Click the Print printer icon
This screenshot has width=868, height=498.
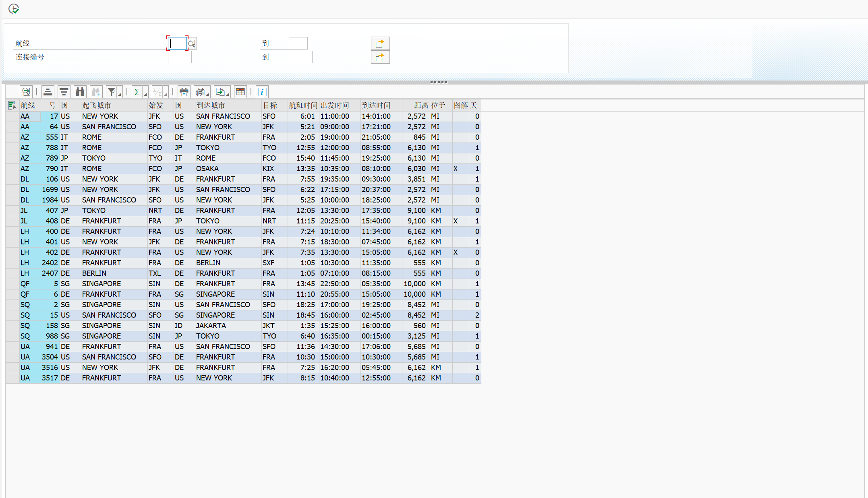pyautogui.click(x=184, y=92)
